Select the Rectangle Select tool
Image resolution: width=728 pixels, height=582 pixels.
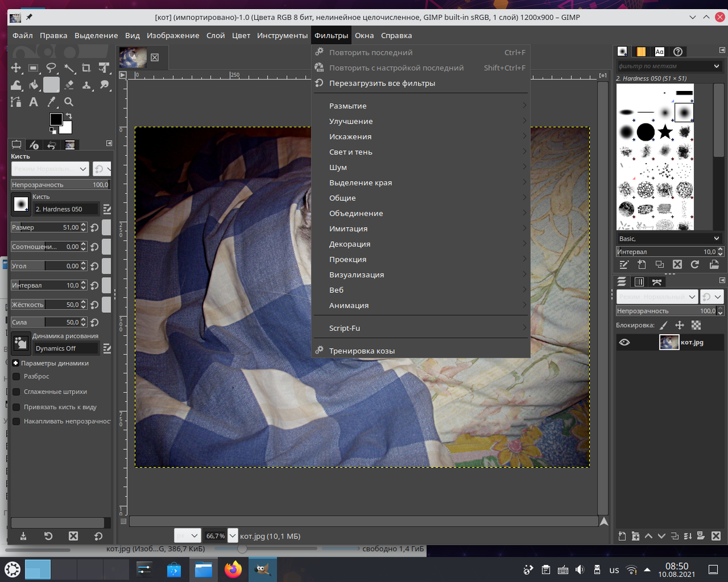tap(34, 68)
